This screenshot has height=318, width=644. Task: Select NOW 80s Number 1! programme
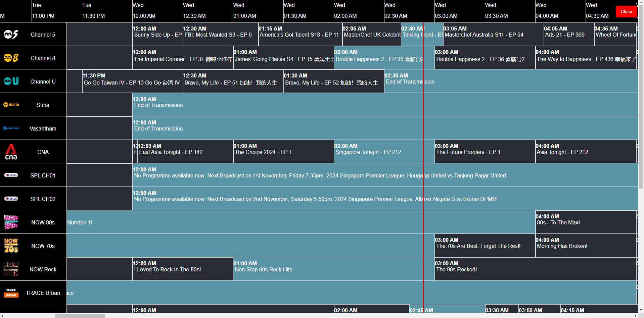coord(301,222)
